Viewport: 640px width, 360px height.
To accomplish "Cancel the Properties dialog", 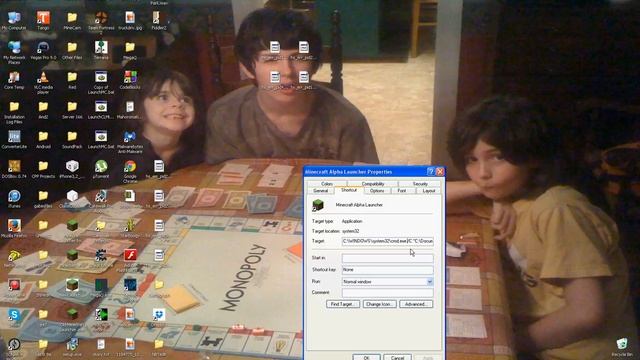I will [x=397, y=357].
